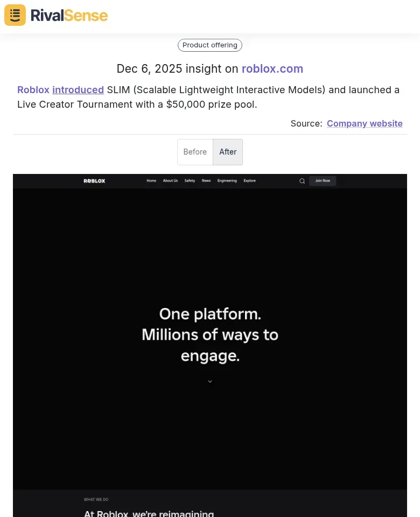Go to Home in the Roblox nav
420x517 pixels.
point(151,181)
